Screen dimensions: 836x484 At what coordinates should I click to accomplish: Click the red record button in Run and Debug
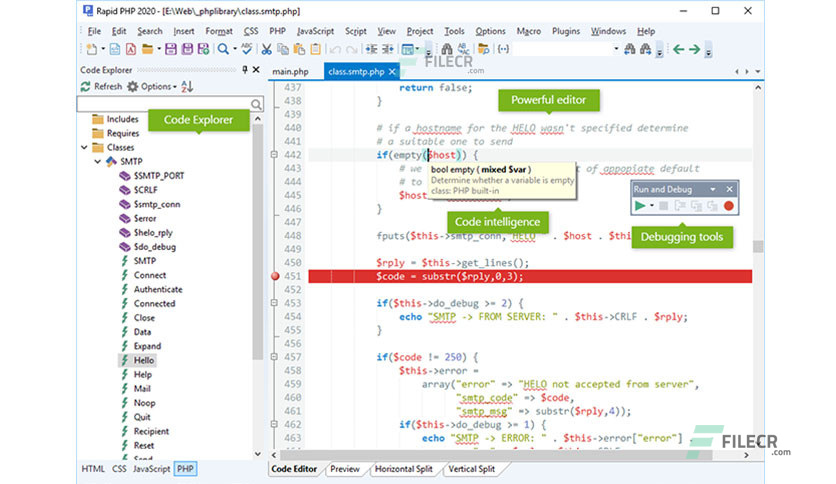click(729, 206)
